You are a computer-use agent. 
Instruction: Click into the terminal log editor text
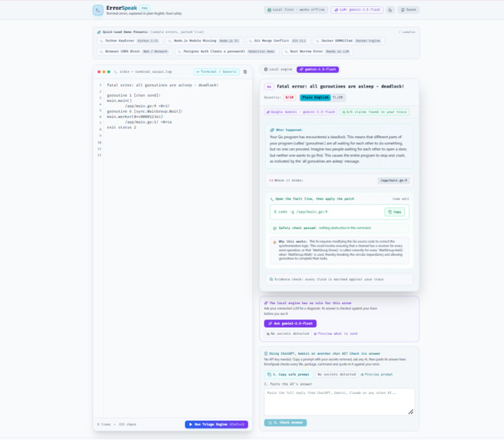pos(177,247)
